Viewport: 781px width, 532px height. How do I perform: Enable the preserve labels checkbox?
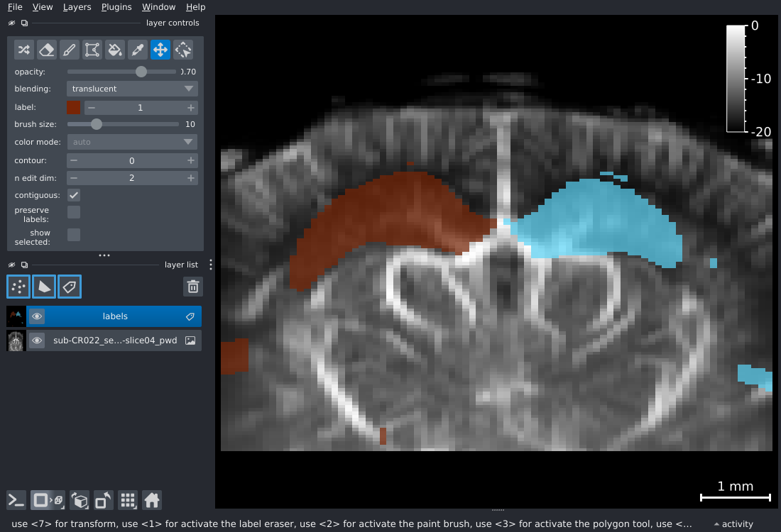point(74,212)
